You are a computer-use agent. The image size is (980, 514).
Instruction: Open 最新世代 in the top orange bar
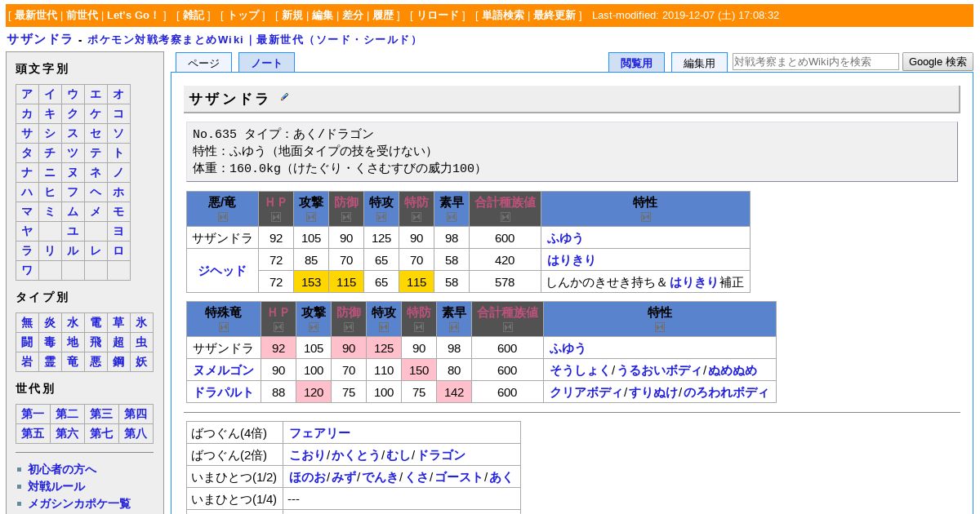tap(36, 16)
